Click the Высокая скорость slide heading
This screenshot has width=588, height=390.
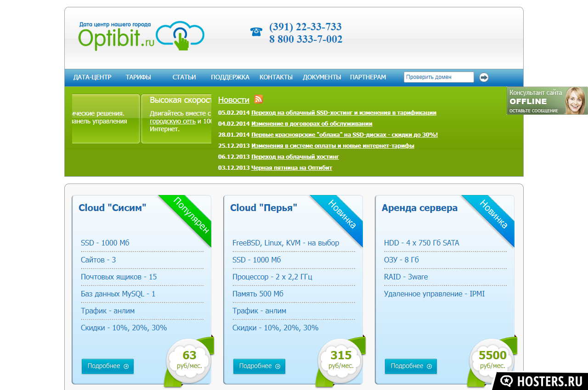pyautogui.click(x=181, y=100)
